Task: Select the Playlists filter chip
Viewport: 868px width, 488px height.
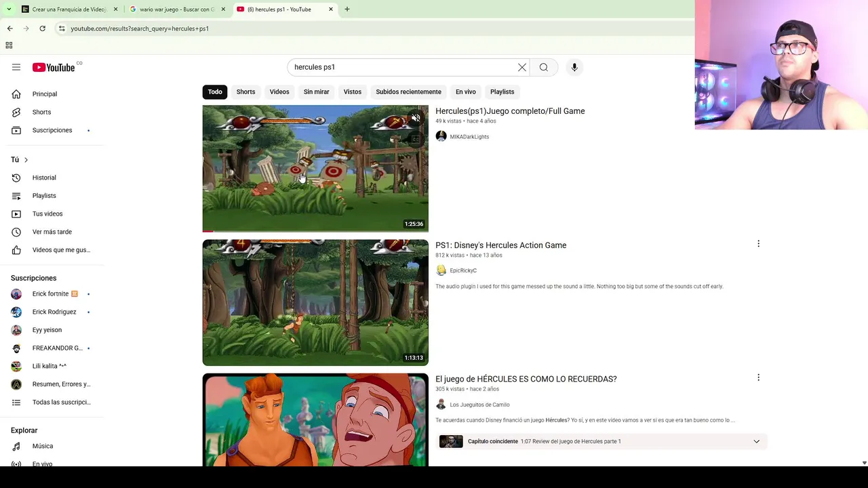Action: coord(502,91)
